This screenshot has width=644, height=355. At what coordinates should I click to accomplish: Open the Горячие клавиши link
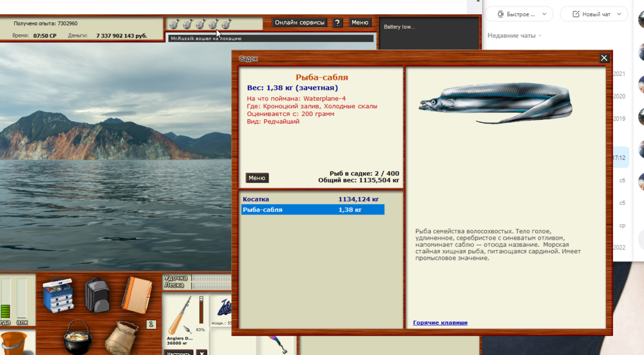[440, 323]
